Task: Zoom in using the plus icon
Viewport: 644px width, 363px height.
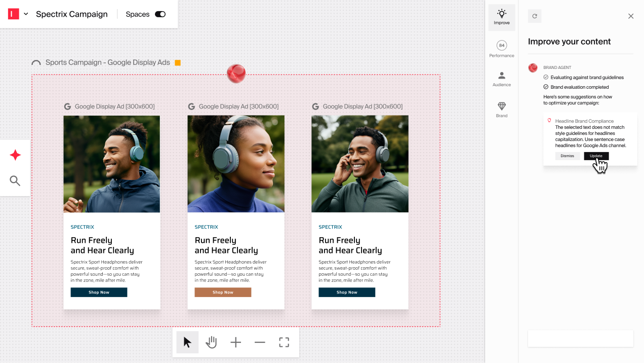Action: pos(235,342)
